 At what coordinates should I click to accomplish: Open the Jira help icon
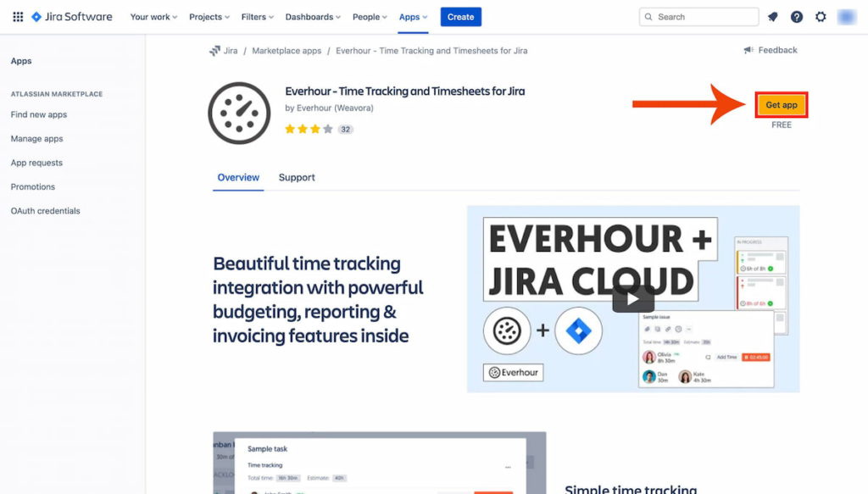tap(796, 15)
